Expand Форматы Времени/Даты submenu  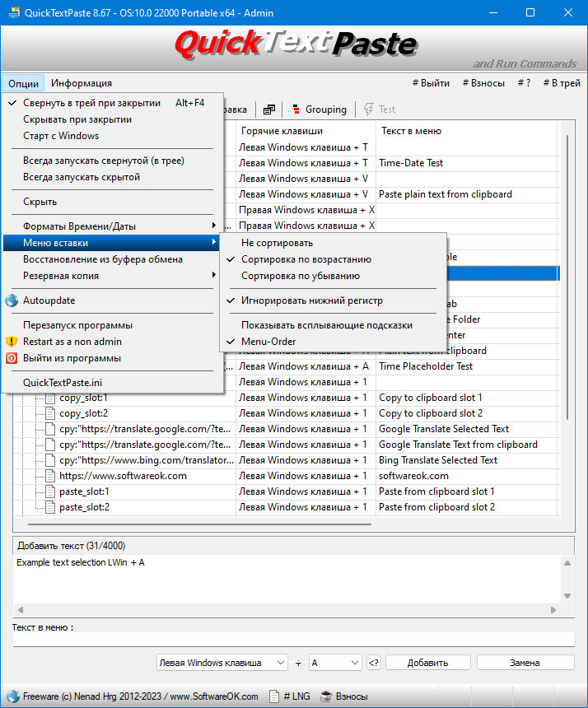(x=113, y=226)
